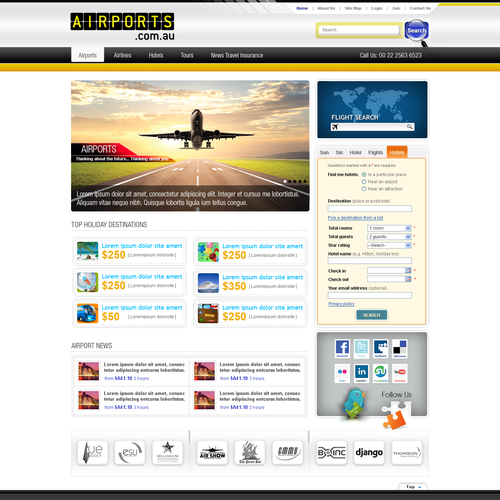Open the YouTube icon

click(400, 373)
